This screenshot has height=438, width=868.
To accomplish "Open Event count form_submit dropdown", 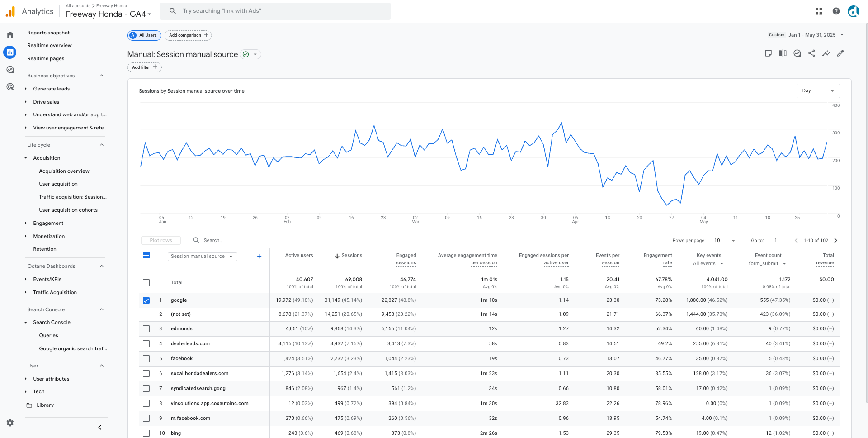I will click(x=767, y=264).
